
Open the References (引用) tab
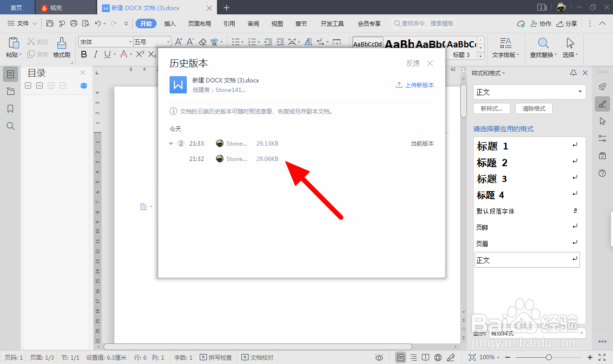tap(229, 23)
